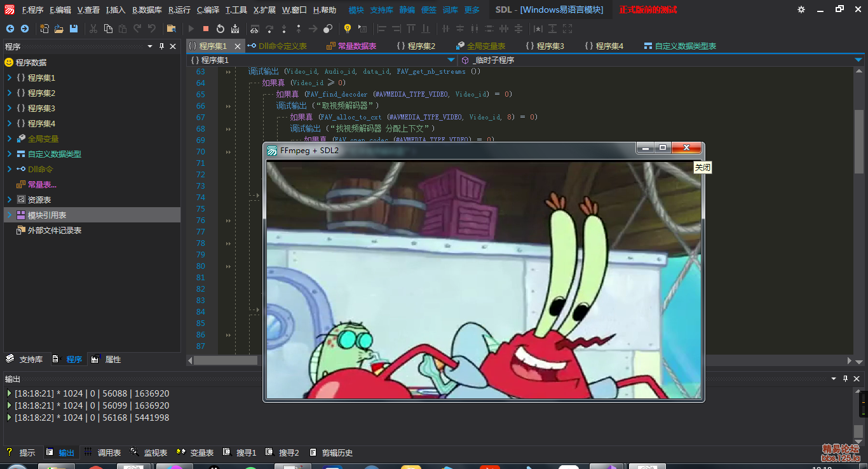868x469 pixels.
Task: Expand the 全局变量 tree node
Action: pyautogui.click(x=10, y=139)
